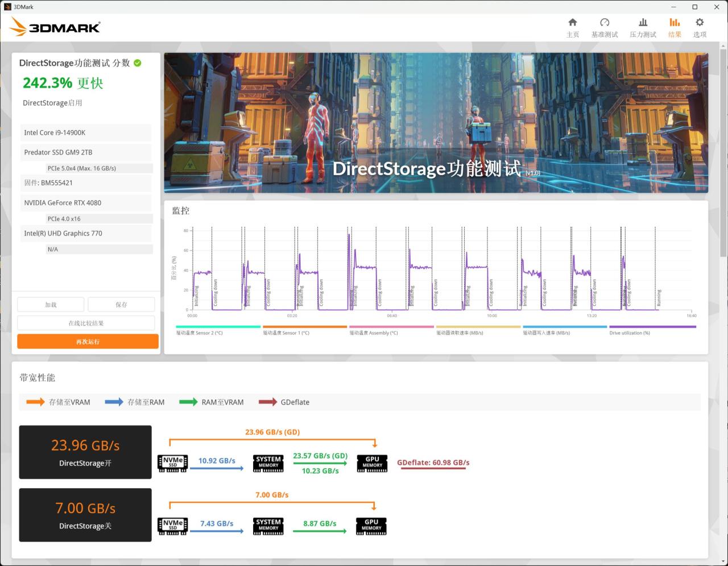Click the 10.92 GB/s storage-to-RAM value

click(217, 461)
